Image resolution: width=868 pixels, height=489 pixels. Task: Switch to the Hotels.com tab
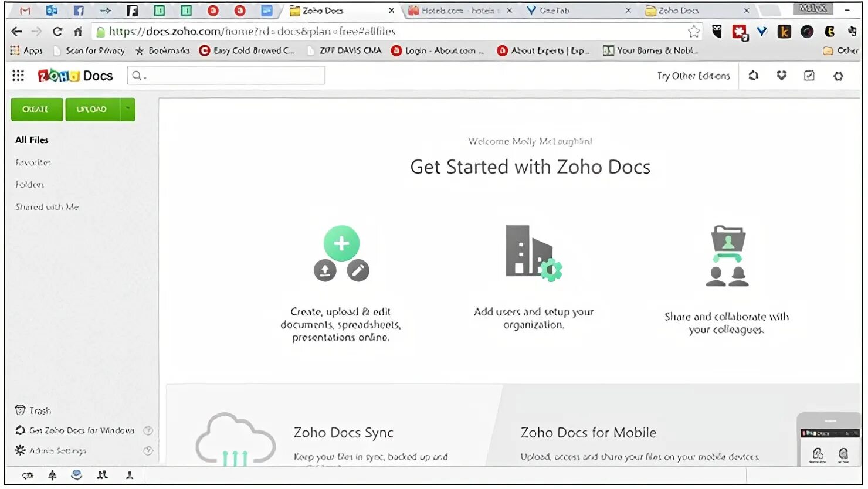click(459, 11)
